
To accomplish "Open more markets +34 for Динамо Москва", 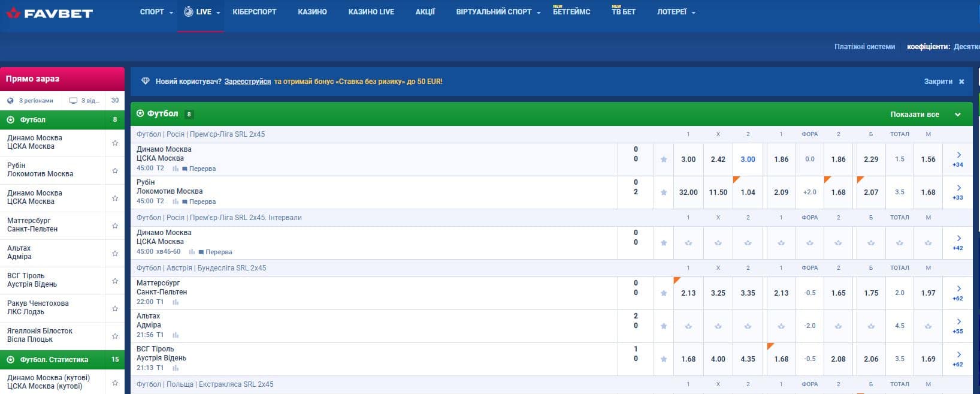I will tap(958, 159).
